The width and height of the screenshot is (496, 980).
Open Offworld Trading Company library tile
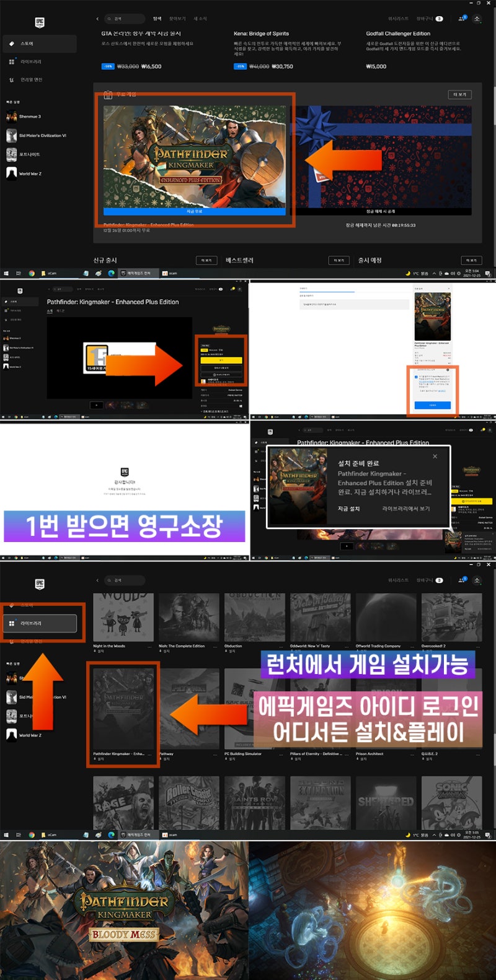pyautogui.click(x=386, y=618)
